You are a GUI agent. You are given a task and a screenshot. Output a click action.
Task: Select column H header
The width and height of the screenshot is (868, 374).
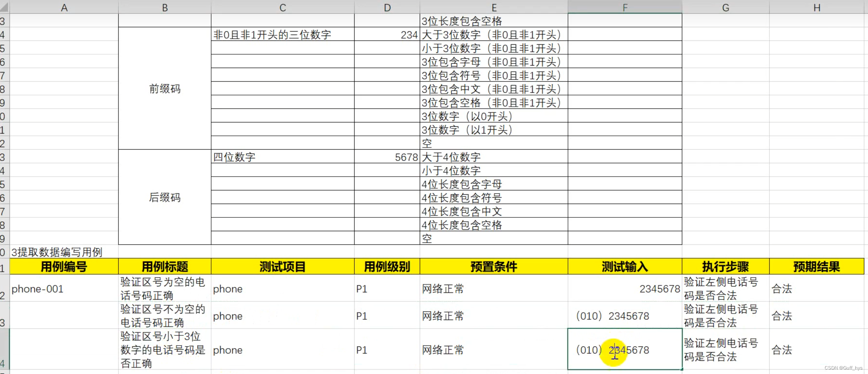coord(817,7)
